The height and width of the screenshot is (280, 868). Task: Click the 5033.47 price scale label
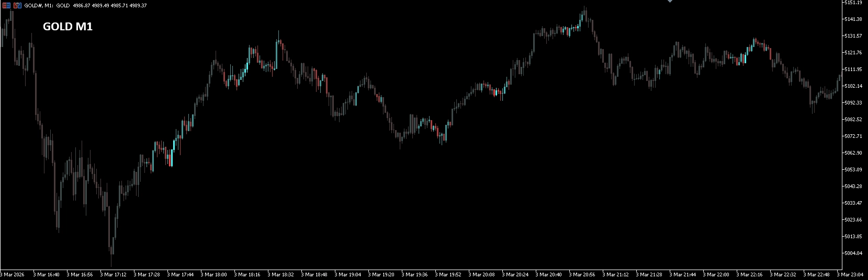click(x=853, y=203)
